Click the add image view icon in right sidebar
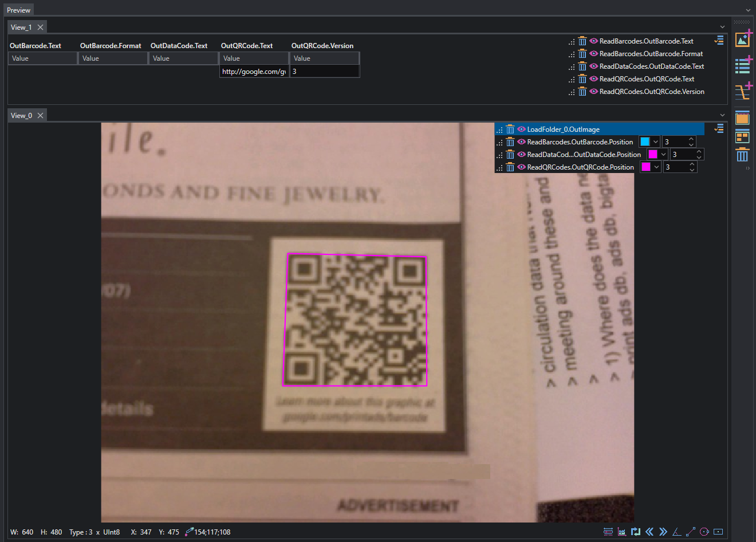This screenshot has height=542, width=756. coord(743,39)
